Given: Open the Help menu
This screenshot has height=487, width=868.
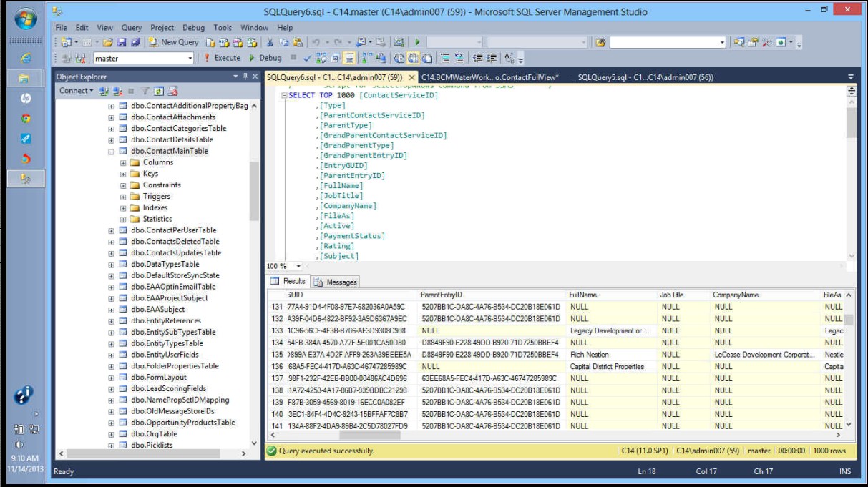Looking at the screenshot, I should (x=285, y=28).
